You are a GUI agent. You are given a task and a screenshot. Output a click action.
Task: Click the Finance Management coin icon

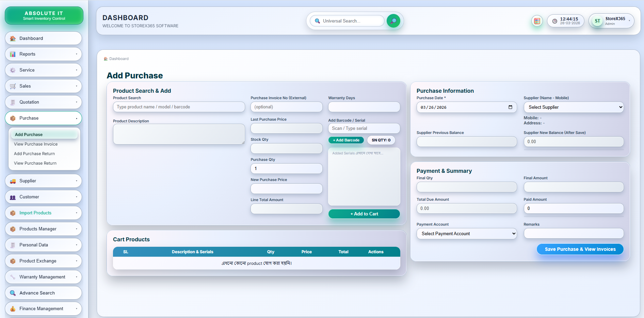click(x=13, y=308)
